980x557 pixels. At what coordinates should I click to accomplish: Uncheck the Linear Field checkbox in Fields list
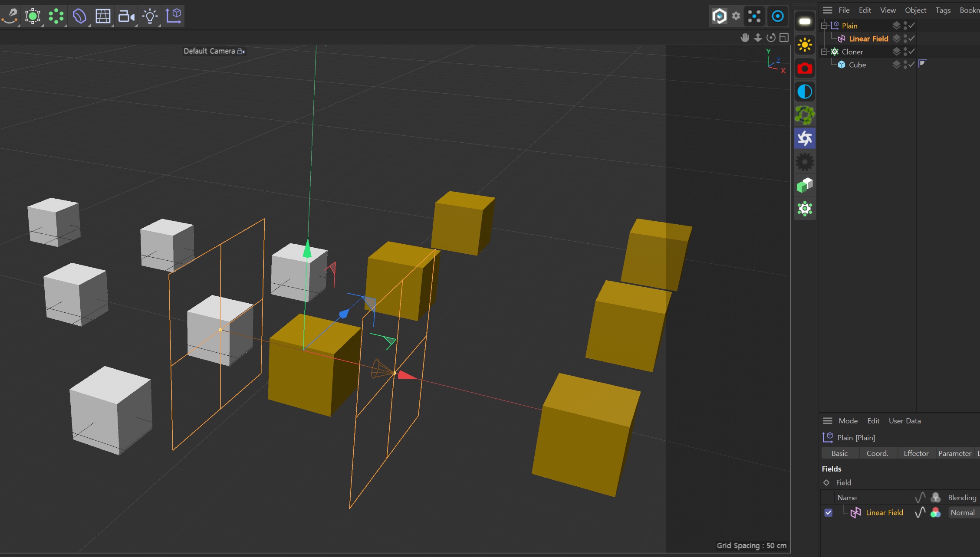point(829,513)
